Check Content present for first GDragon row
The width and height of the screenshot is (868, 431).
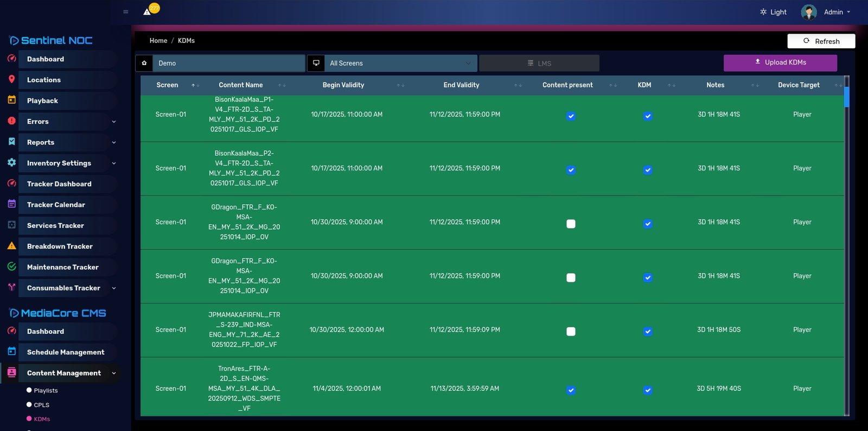point(571,224)
